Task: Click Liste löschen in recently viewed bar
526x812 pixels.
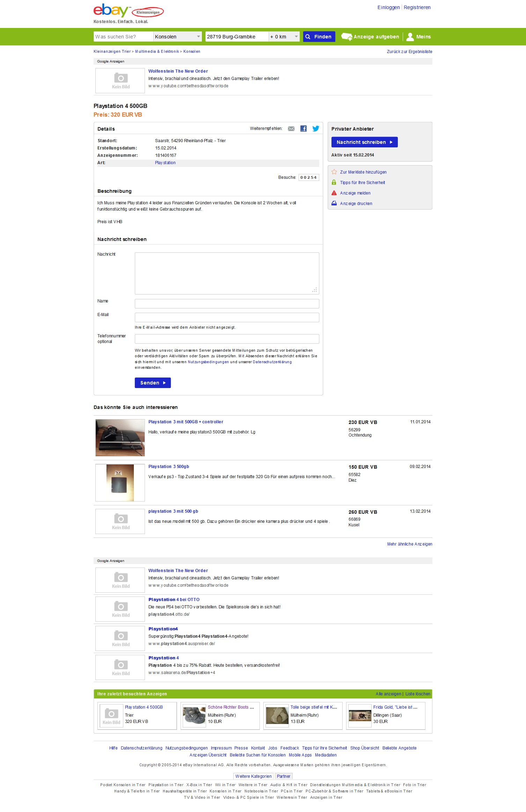Action: tap(418, 694)
